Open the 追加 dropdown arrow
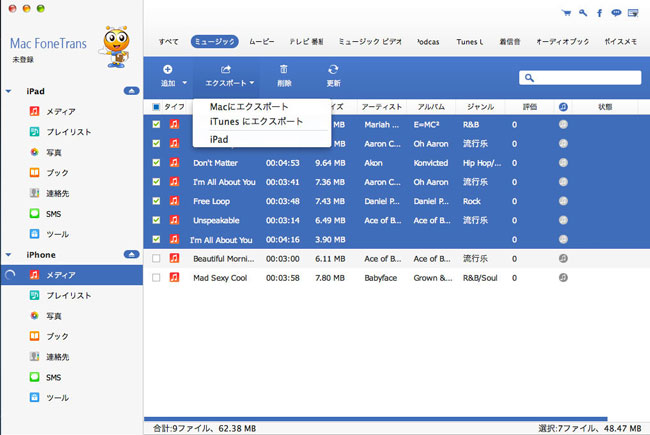 pos(184,83)
